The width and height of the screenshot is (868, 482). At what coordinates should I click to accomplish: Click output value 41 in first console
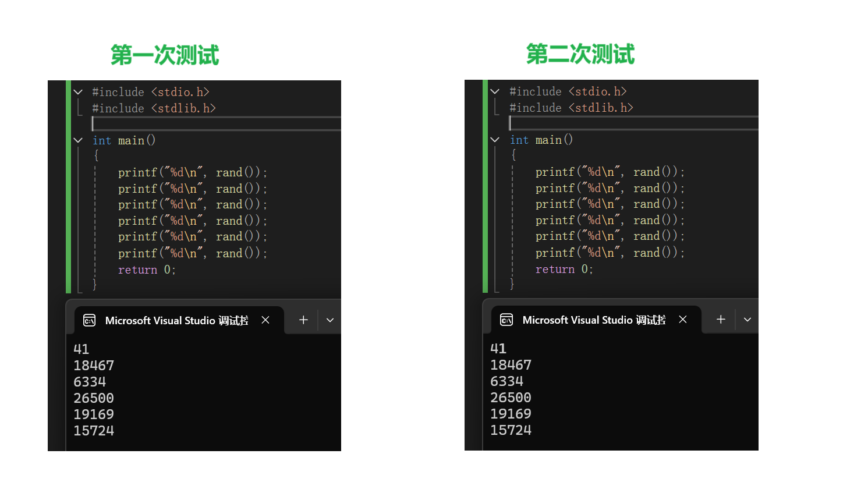[82, 349]
